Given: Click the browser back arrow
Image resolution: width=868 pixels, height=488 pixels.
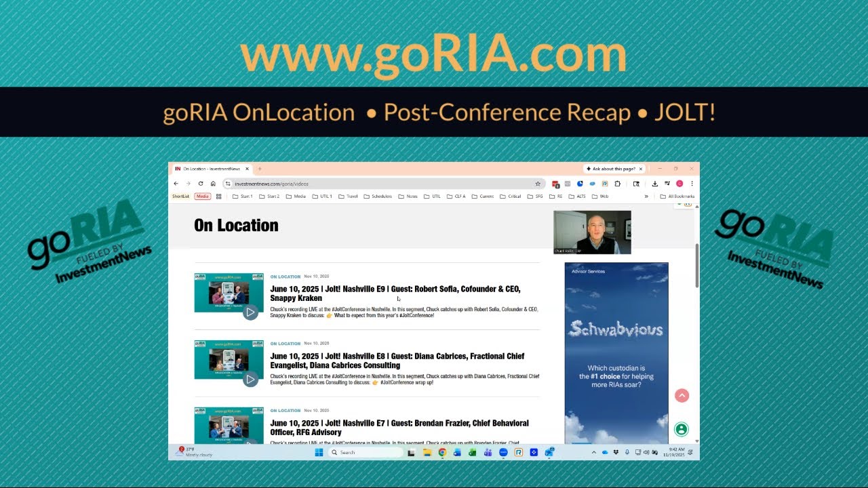Looking at the screenshot, I should [176, 184].
